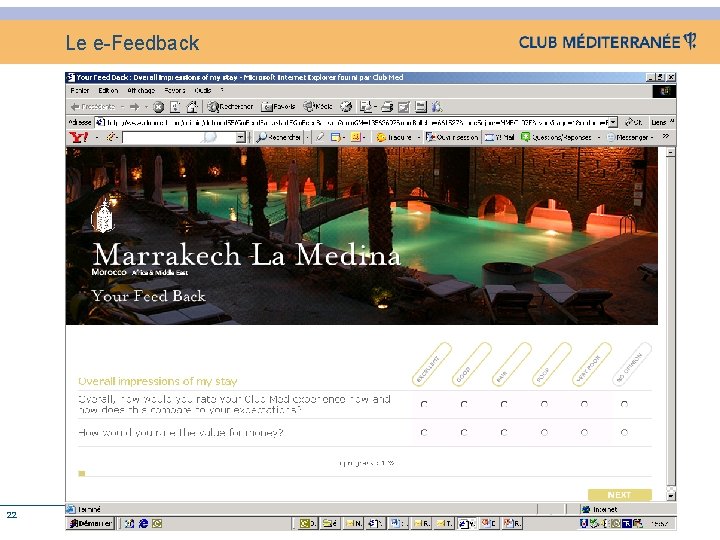This screenshot has height=540, width=720.
Task: Rate overall experience as Poor
Action: (x=544, y=404)
